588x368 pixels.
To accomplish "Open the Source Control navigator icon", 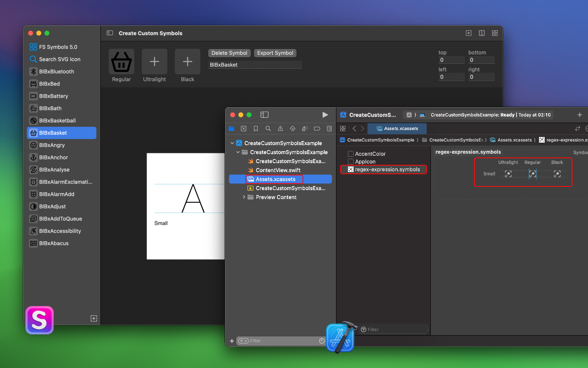I will [x=244, y=128].
